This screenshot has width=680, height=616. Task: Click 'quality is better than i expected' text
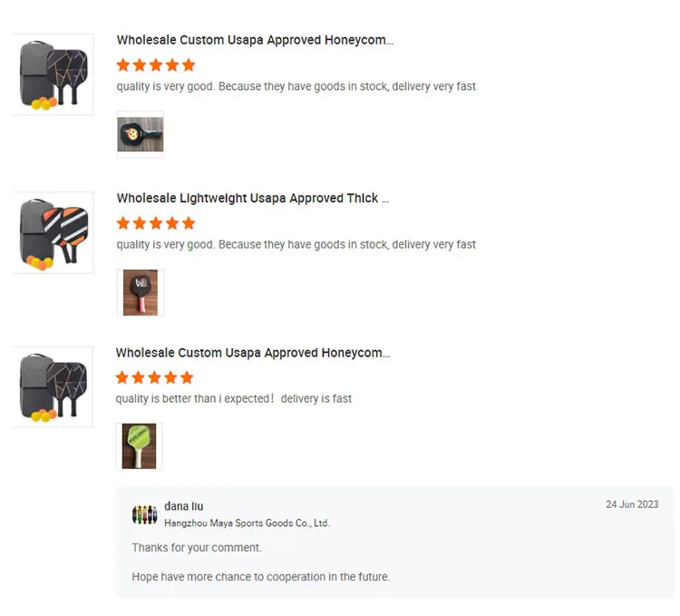tap(195, 398)
